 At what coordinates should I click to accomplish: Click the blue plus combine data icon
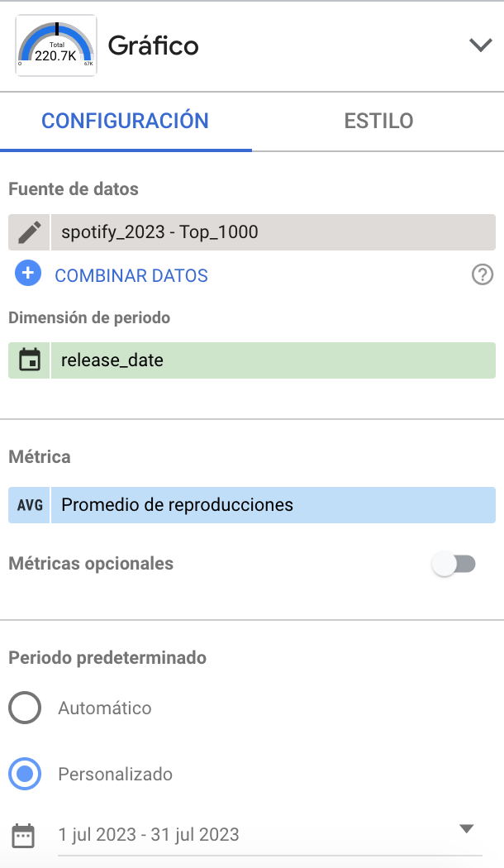click(x=28, y=274)
